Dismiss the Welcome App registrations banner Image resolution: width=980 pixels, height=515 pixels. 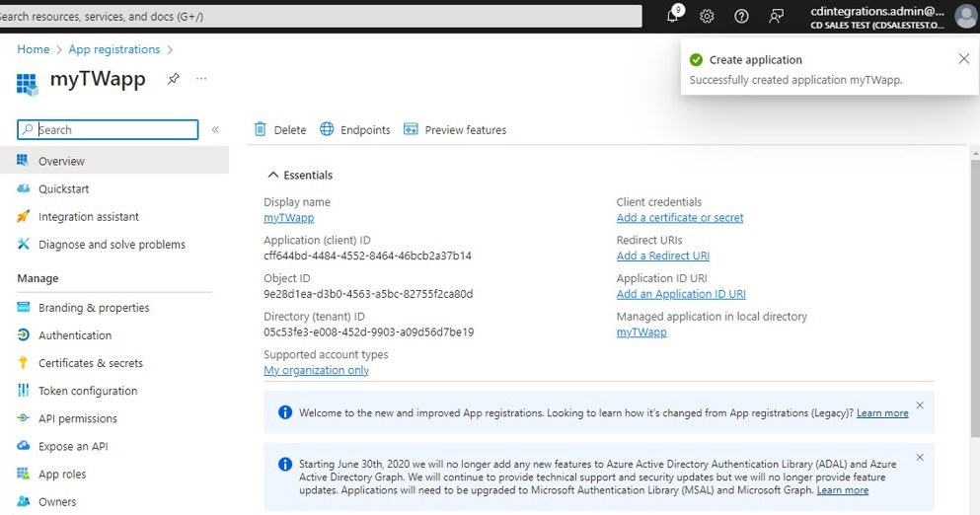pos(920,405)
